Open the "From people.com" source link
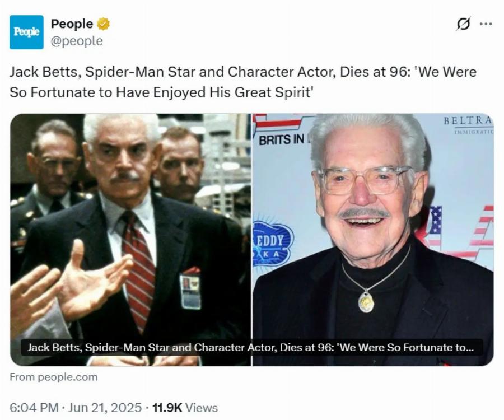Screen dimensions: 504x420 [x=53, y=377]
